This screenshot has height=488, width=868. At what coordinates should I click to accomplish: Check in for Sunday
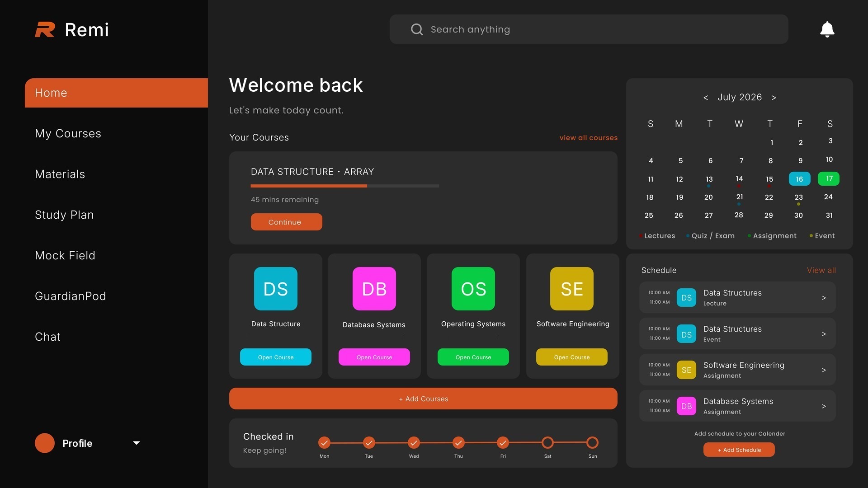click(592, 442)
